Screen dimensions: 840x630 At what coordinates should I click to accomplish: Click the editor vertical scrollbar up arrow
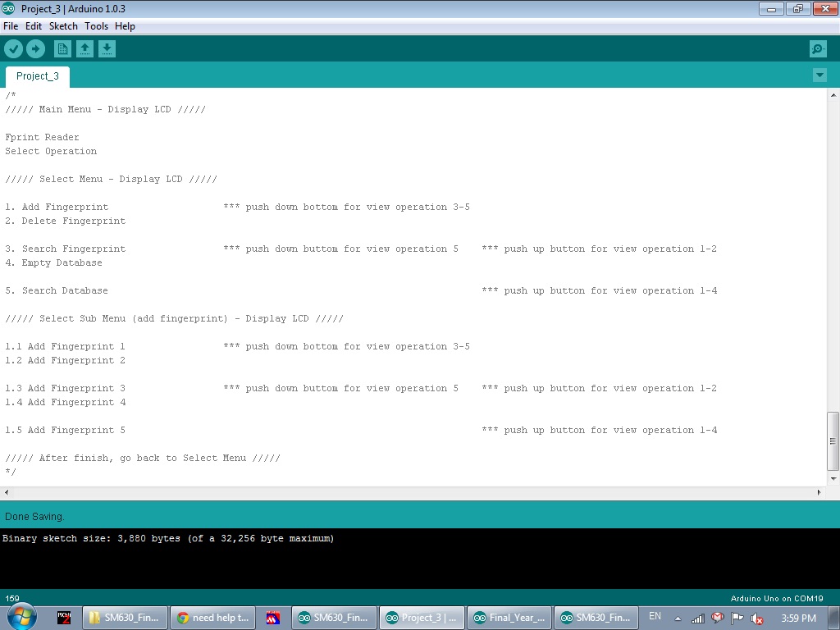pos(833,95)
